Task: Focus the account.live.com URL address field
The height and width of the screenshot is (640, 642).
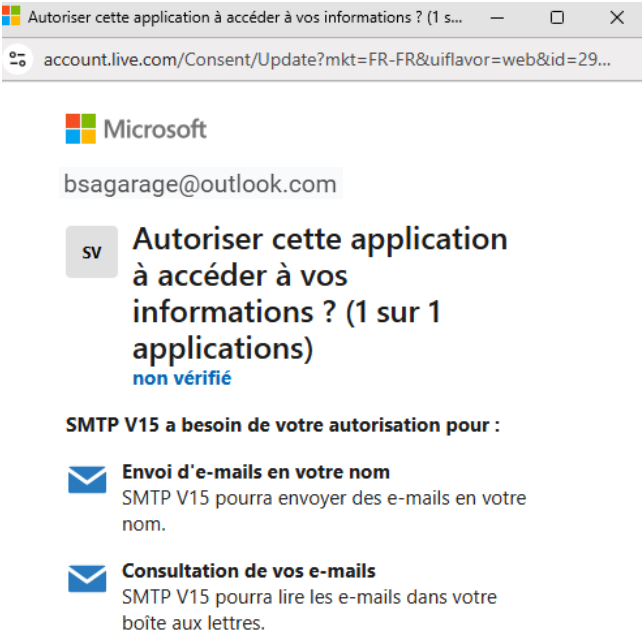Action: click(x=327, y=59)
